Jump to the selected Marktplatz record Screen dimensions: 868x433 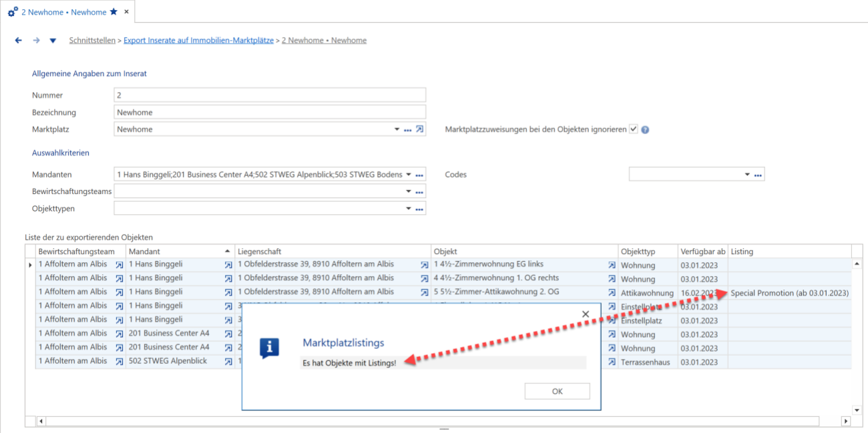(x=419, y=129)
